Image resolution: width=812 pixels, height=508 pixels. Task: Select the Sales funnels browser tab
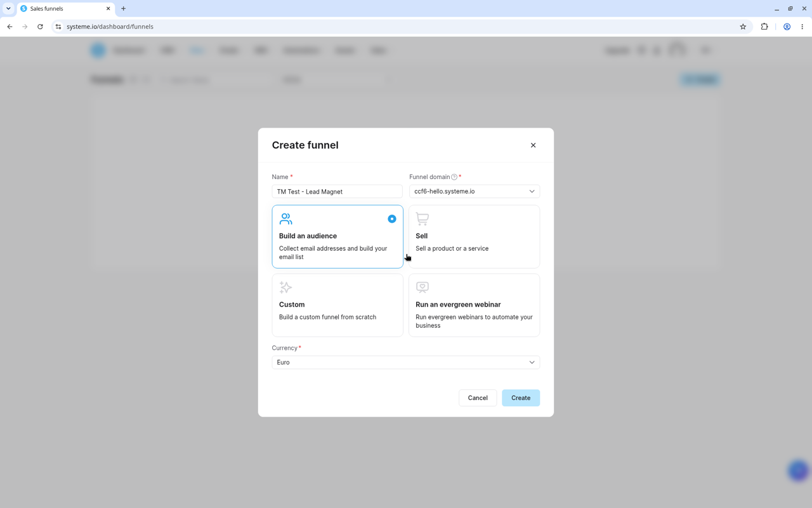65,9
